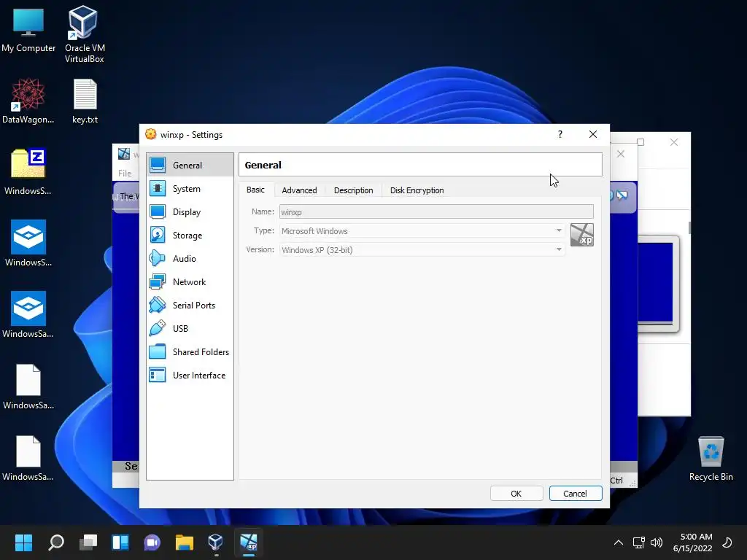Image resolution: width=747 pixels, height=560 pixels.
Task: Open the Recycle Bin
Action: (711, 459)
